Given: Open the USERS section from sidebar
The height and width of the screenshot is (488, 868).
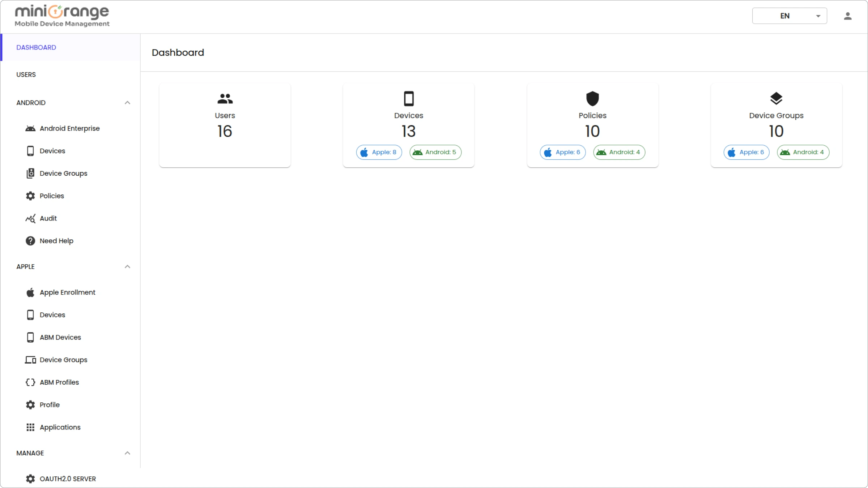Looking at the screenshot, I should [x=26, y=74].
